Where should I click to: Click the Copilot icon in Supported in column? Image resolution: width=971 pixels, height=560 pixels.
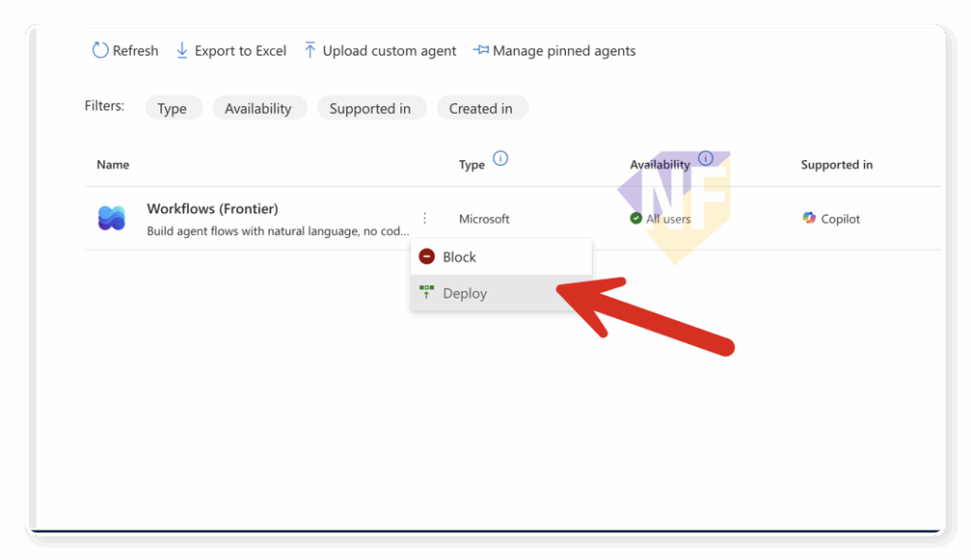pyautogui.click(x=809, y=219)
